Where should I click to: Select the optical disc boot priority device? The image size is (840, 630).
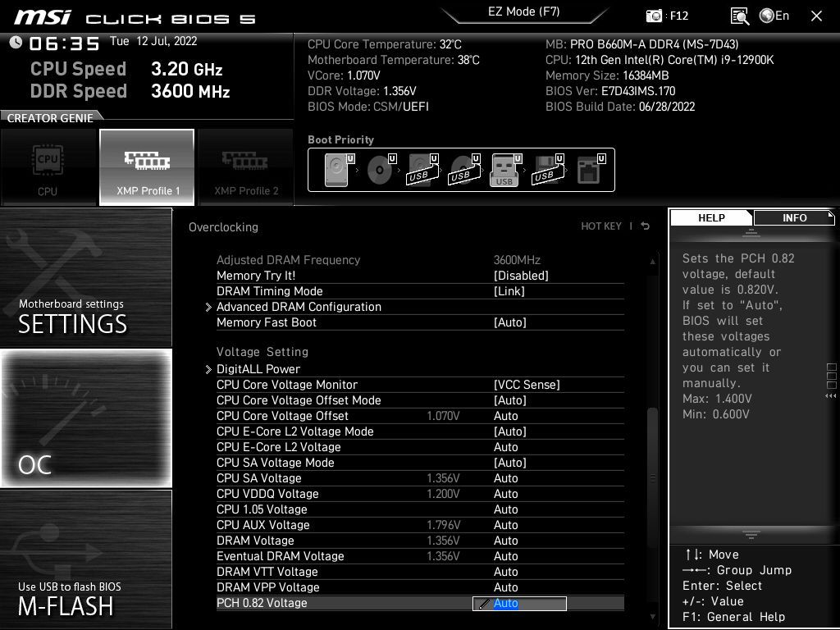(x=381, y=170)
